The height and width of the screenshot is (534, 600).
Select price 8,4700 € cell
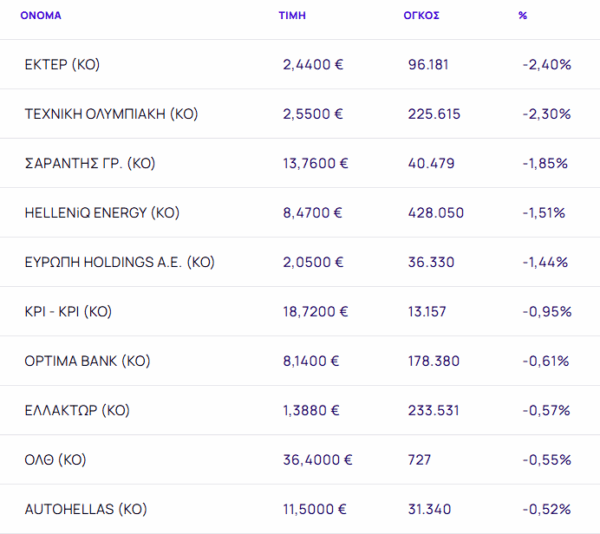(x=312, y=213)
